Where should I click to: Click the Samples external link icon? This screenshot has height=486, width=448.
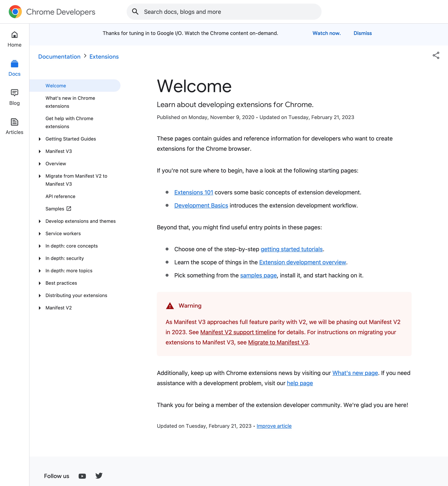pos(69,209)
